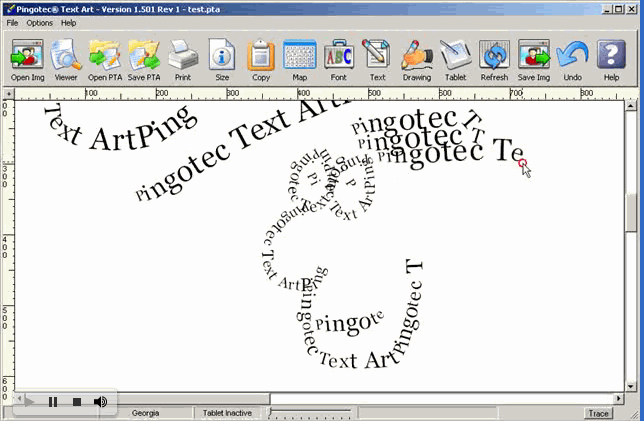Adjust the status bar slider
The image size is (644, 421).
coord(310,412)
